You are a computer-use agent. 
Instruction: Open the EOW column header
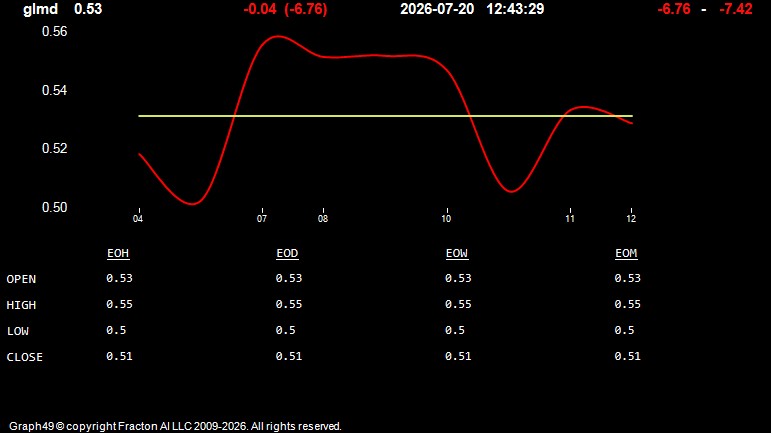pyautogui.click(x=457, y=253)
